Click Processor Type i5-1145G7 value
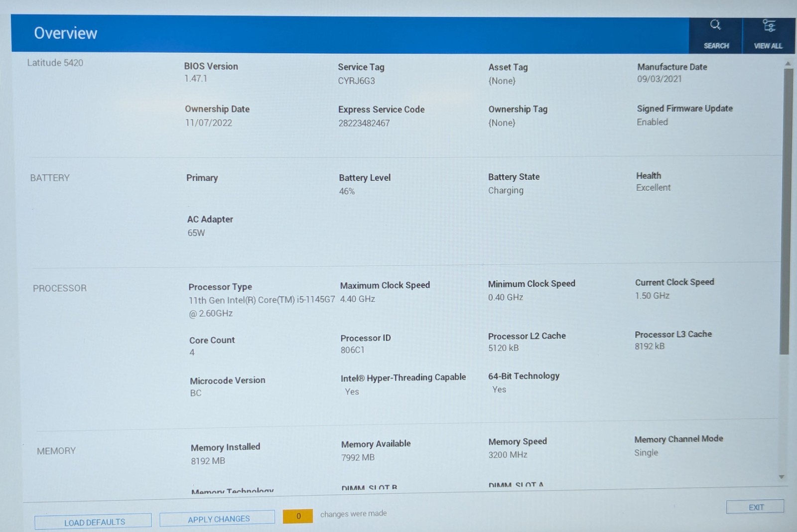797x532 pixels. pos(262,306)
